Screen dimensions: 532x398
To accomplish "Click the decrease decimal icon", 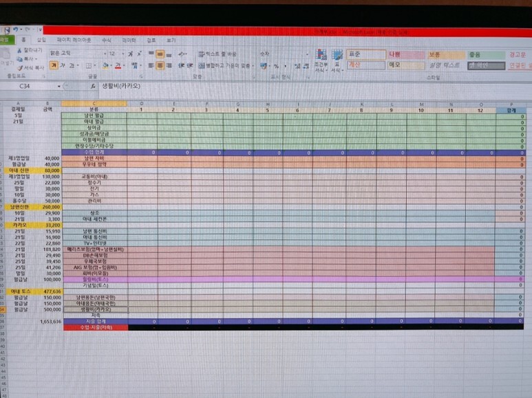I will coord(306,66).
